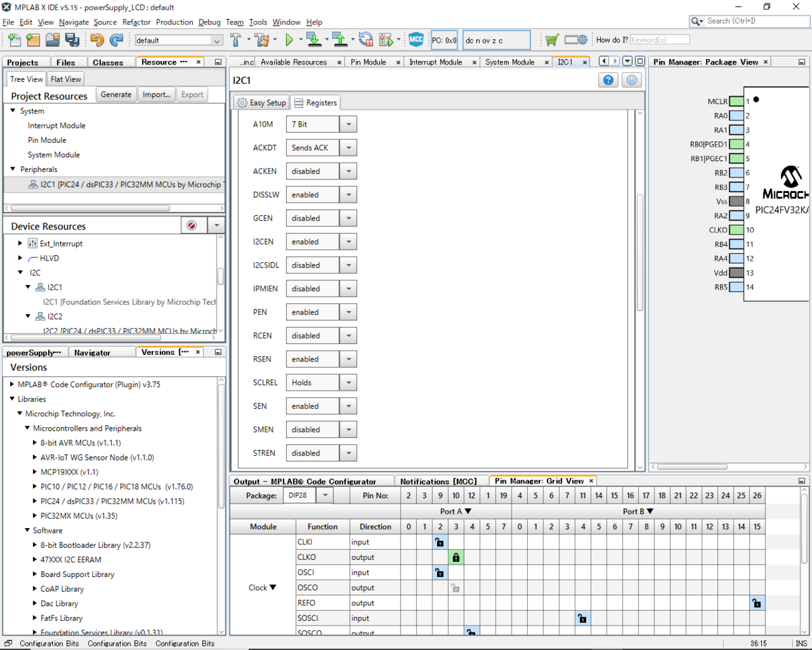Screen dimensions: 812x650
Task: Open the Refactor menu
Action: click(137, 22)
